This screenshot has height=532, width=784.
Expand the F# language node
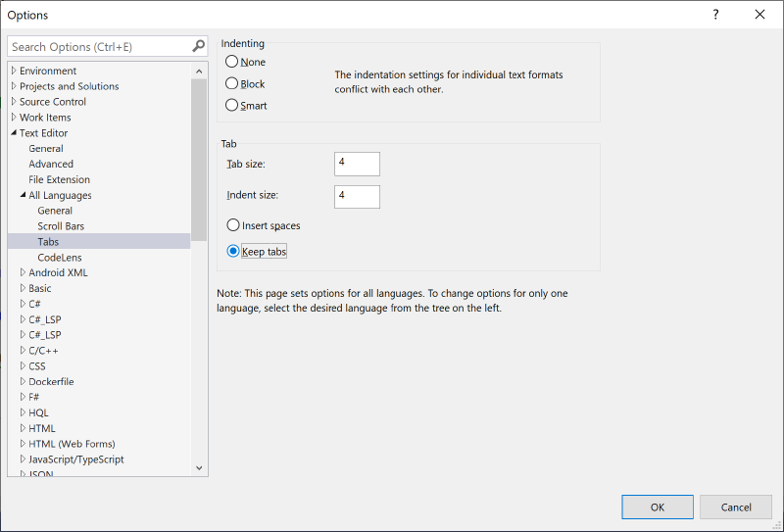23,397
